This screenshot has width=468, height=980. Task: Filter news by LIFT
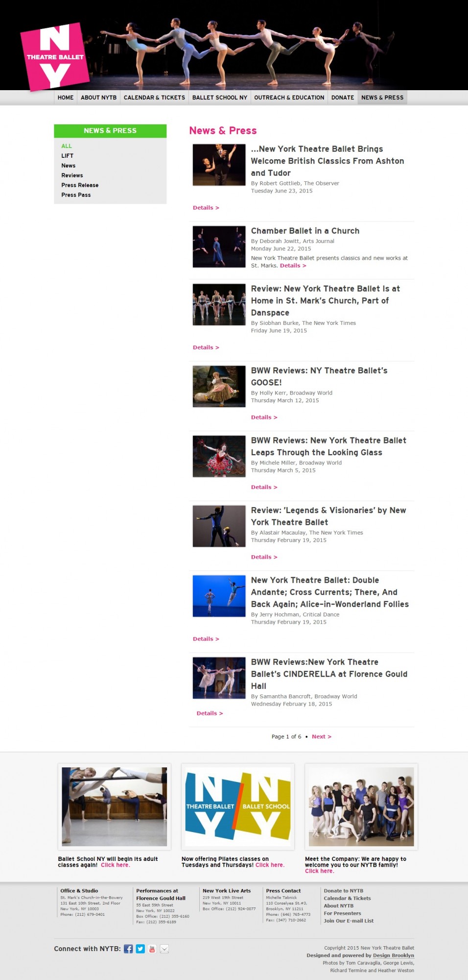pos(68,156)
